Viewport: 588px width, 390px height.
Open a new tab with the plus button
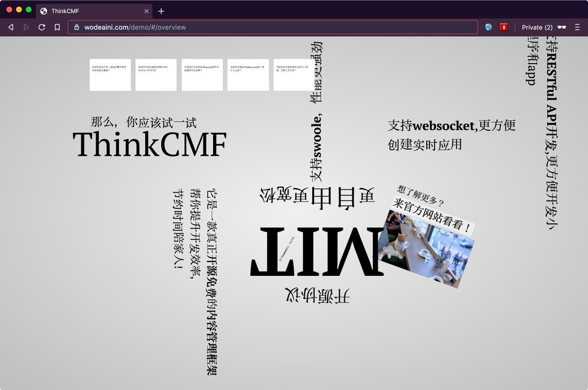162,11
